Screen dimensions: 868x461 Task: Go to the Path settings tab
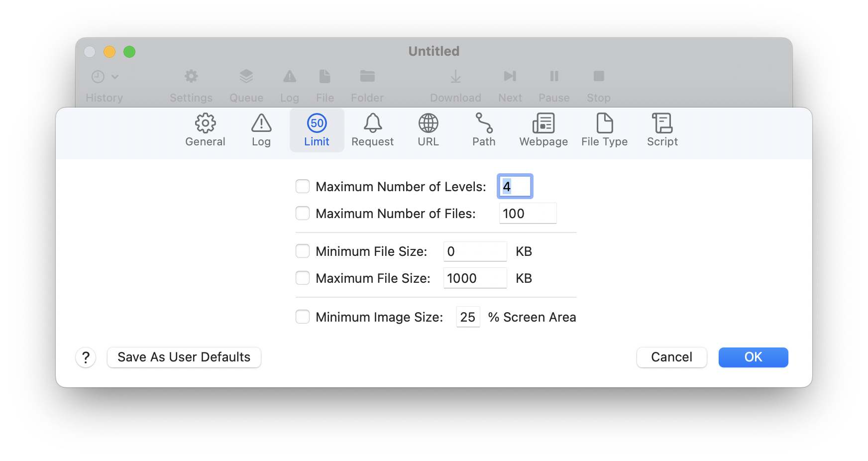pos(484,130)
